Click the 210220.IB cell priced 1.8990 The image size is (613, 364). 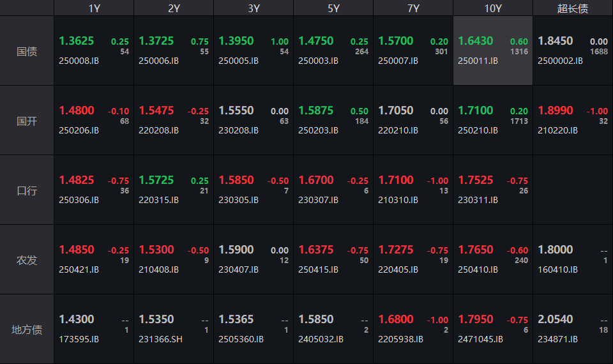[573, 121]
